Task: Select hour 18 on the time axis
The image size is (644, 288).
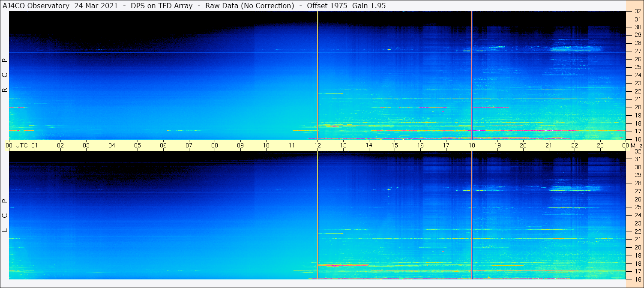Action: pos(472,145)
